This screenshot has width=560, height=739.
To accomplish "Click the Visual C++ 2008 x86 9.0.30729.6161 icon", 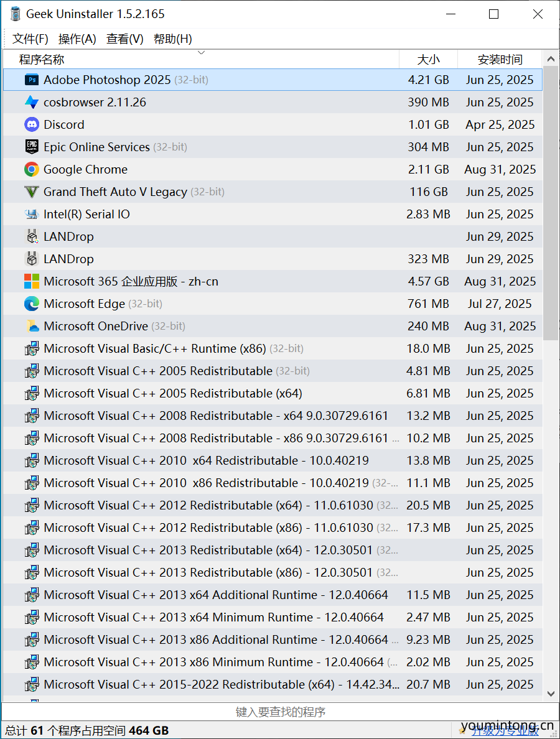I will pos(32,438).
